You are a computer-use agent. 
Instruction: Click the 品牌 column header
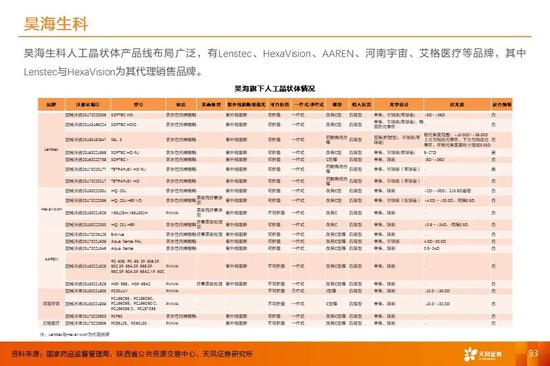52,105
